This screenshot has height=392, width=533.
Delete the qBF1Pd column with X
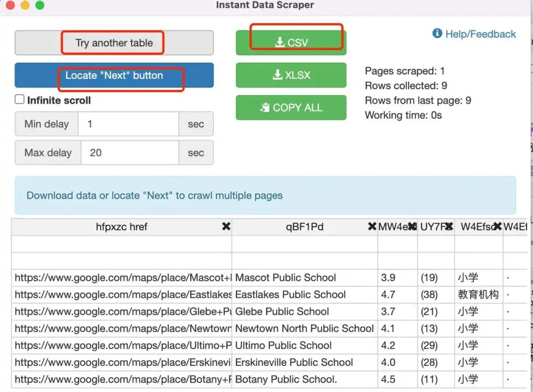coord(372,227)
